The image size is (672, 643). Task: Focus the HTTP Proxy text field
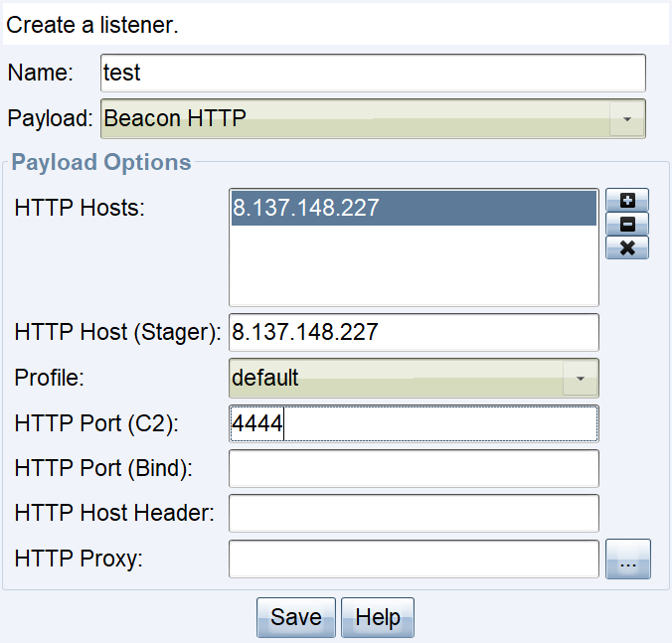[x=414, y=559]
